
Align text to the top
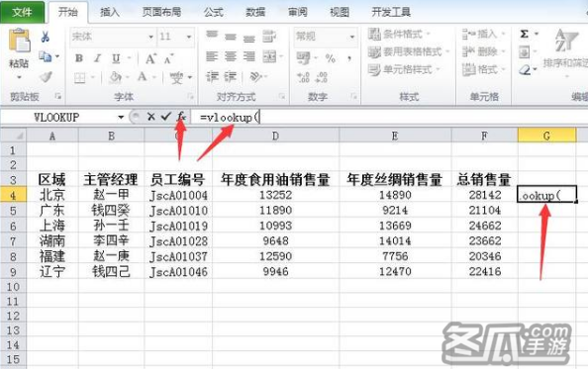pyautogui.click(x=212, y=36)
